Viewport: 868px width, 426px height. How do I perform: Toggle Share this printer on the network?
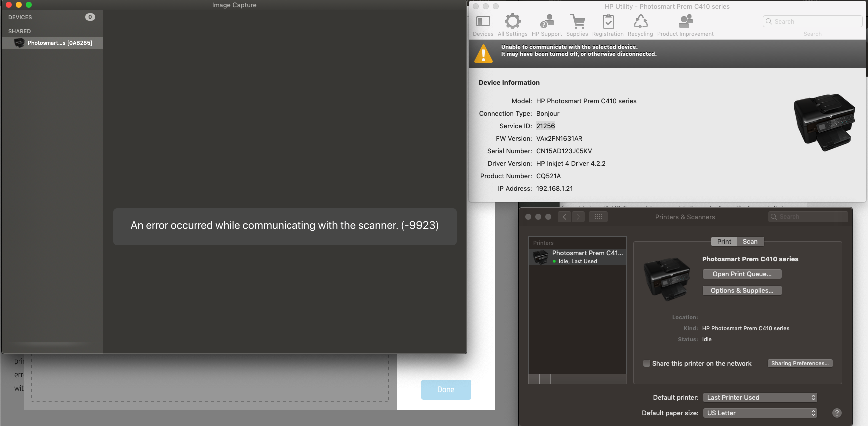pos(647,363)
